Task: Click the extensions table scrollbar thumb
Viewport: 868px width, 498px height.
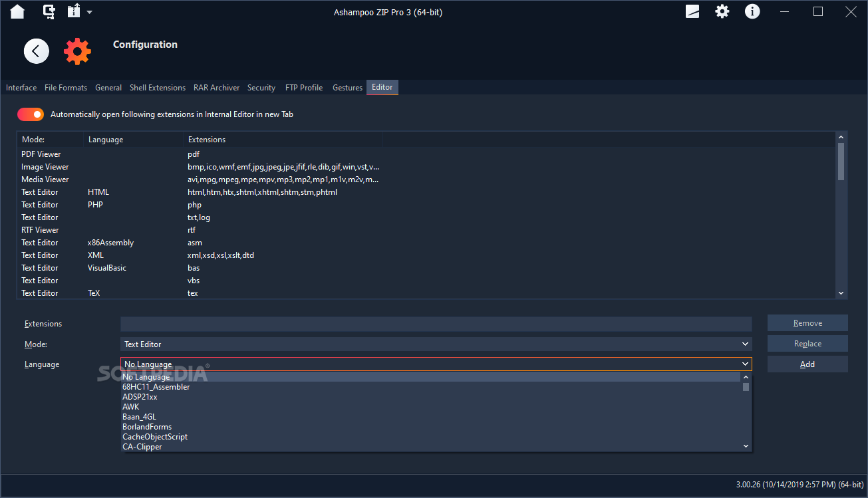Action: 841,162
